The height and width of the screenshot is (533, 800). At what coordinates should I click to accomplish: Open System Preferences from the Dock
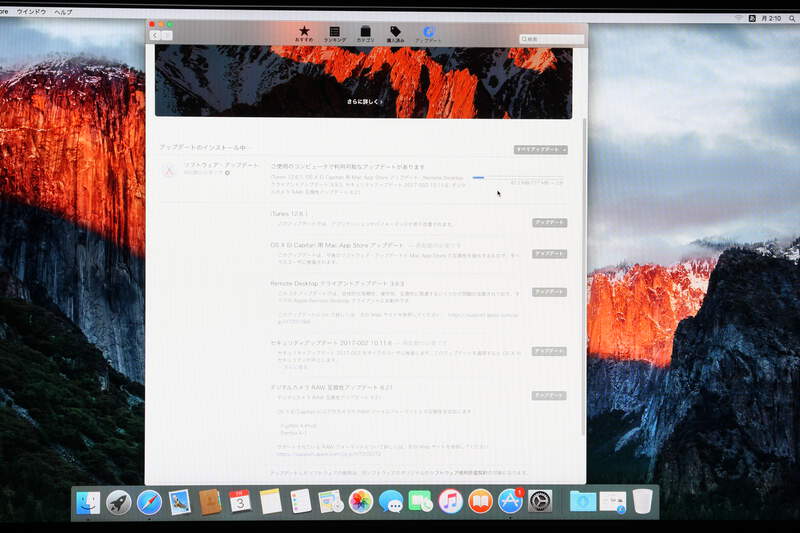click(540, 501)
